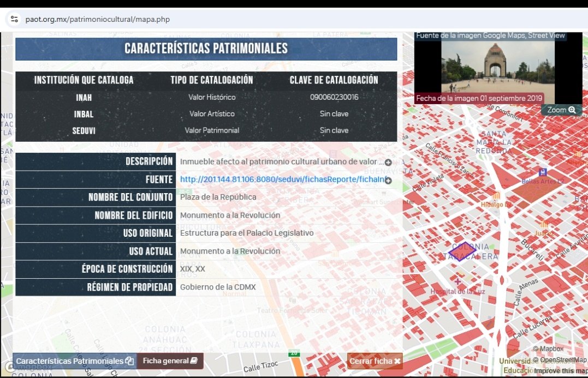
Task: Click the Calle Francisco Zarco label on map
Action: [449, 160]
